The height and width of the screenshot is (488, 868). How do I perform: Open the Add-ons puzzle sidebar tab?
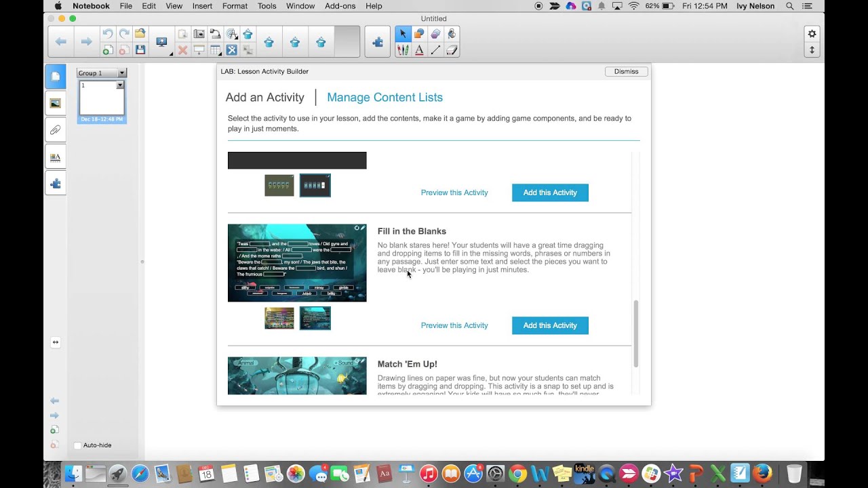point(56,183)
